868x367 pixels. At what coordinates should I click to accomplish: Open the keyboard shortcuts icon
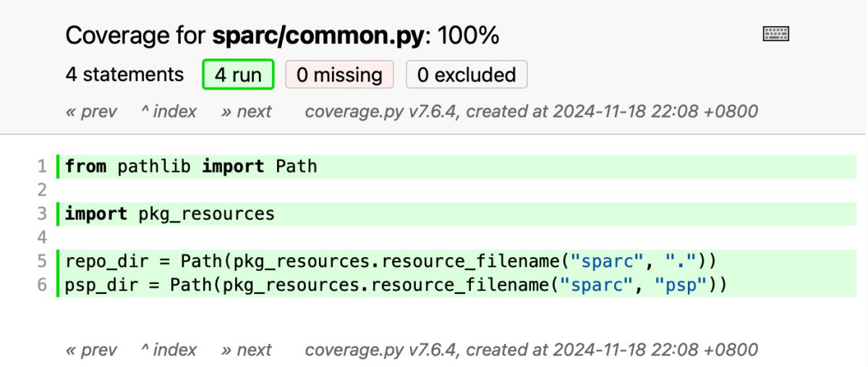point(776,34)
